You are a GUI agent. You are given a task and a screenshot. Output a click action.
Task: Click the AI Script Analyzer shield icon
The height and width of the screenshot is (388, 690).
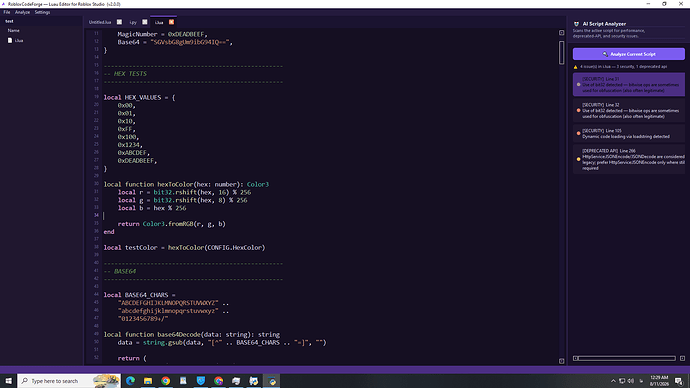[576, 24]
